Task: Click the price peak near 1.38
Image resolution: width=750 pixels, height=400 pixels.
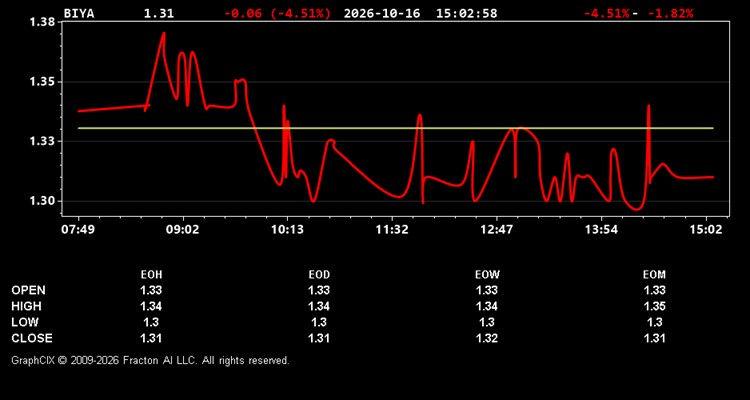Action: 164,34
